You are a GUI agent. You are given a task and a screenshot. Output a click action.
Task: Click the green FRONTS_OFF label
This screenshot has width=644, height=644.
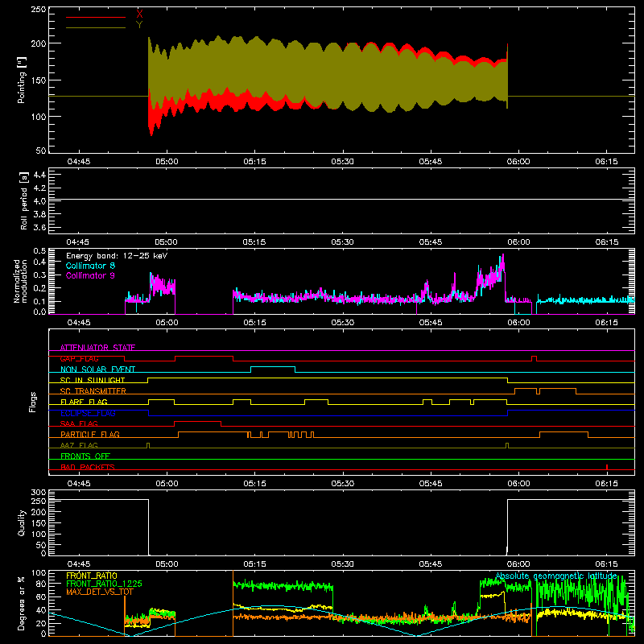pyautogui.click(x=85, y=456)
